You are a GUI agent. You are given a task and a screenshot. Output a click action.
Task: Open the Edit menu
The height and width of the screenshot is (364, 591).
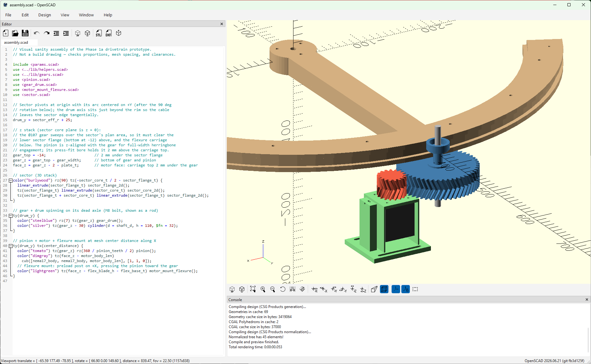[25, 15]
